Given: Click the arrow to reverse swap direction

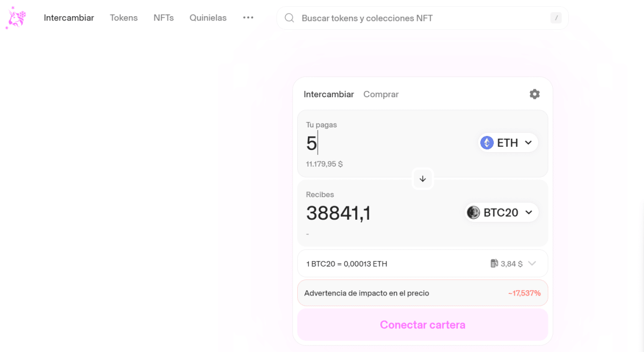Looking at the screenshot, I should coord(422,178).
